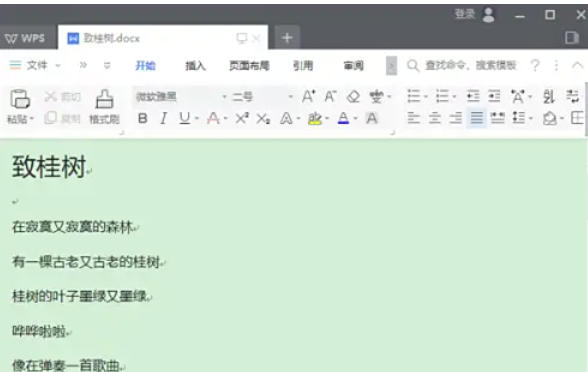
Task: Click the paragraph shading paint bucket
Action: pos(550,118)
